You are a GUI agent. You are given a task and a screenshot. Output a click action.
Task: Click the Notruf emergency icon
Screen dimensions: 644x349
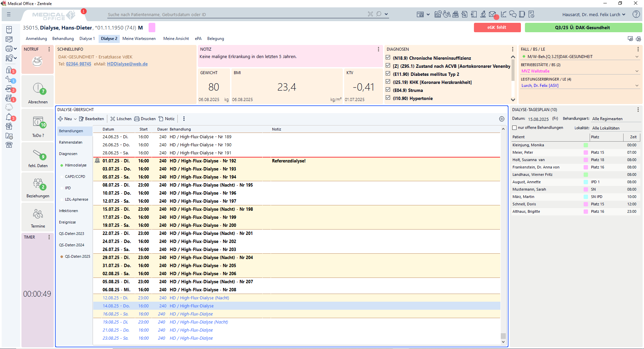(x=37, y=61)
